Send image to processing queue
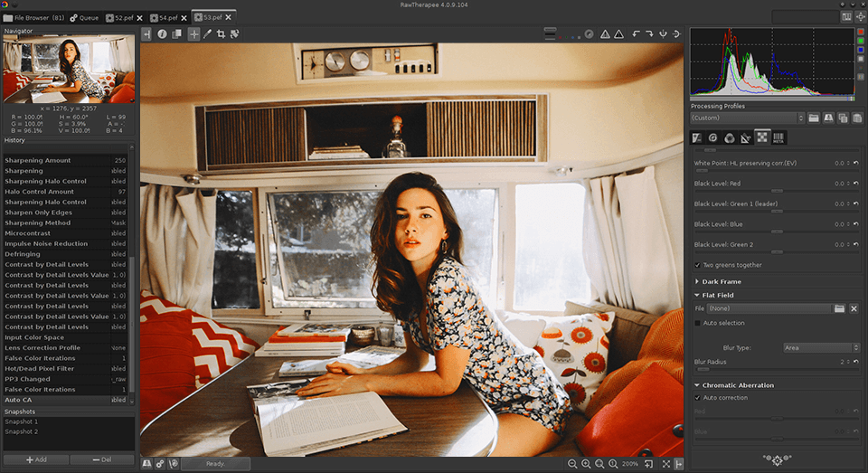Image resolution: width=868 pixels, height=473 pixels. [160, 464]
